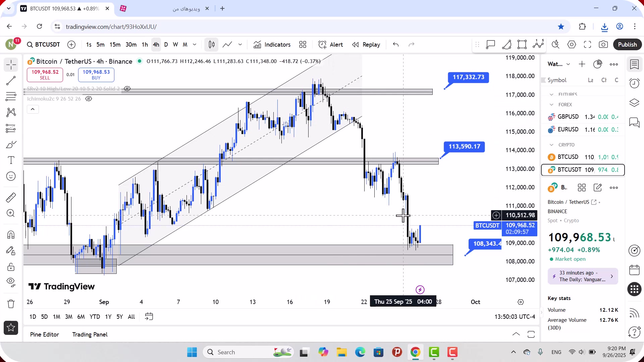The height and width of the screenshot is (362, 644).
Task: Add a symbol to the watchlist
Action: point(582,64)
